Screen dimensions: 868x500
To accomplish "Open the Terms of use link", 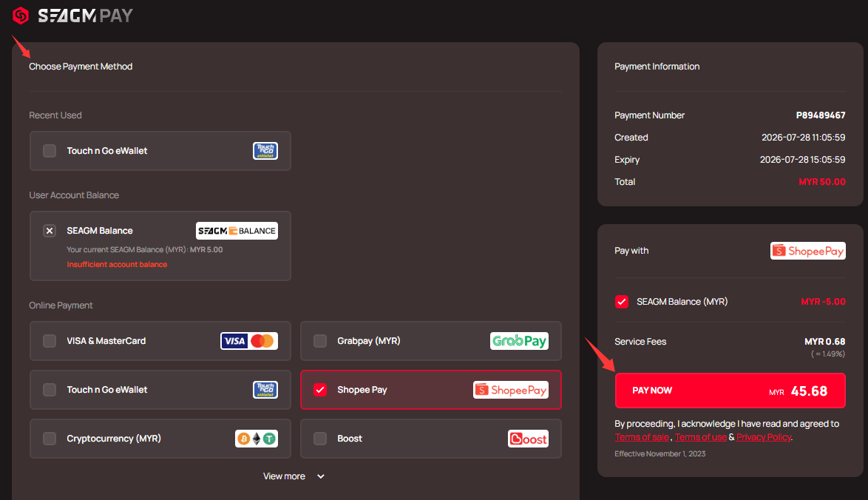I will (x=700, y=437).
